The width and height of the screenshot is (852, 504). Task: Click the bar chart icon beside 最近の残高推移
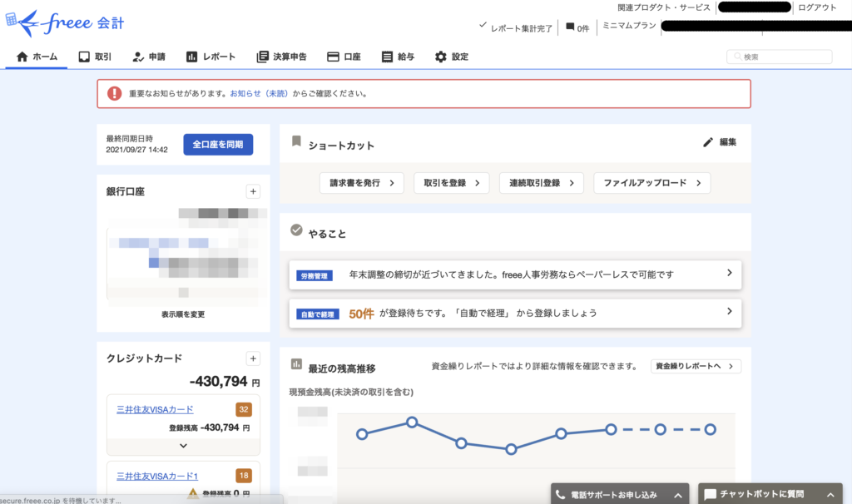point(295,364)
